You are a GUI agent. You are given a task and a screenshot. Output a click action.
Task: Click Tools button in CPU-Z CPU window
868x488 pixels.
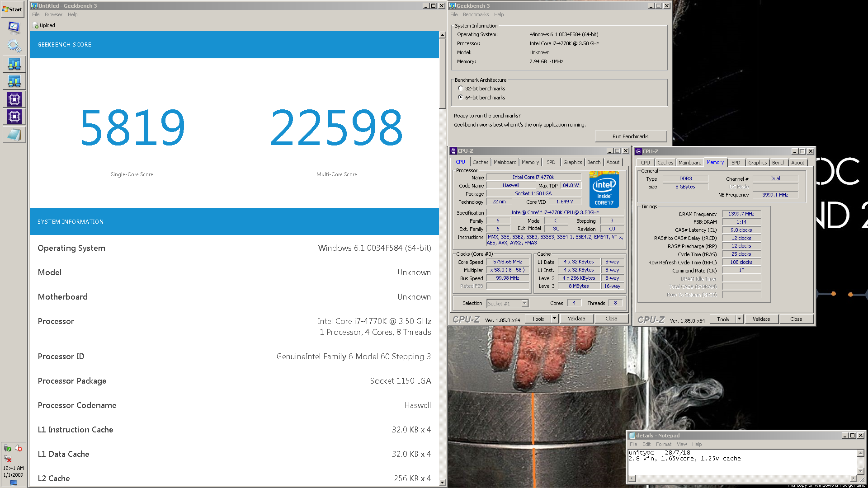pyautogui.click(x=538, y=319)
